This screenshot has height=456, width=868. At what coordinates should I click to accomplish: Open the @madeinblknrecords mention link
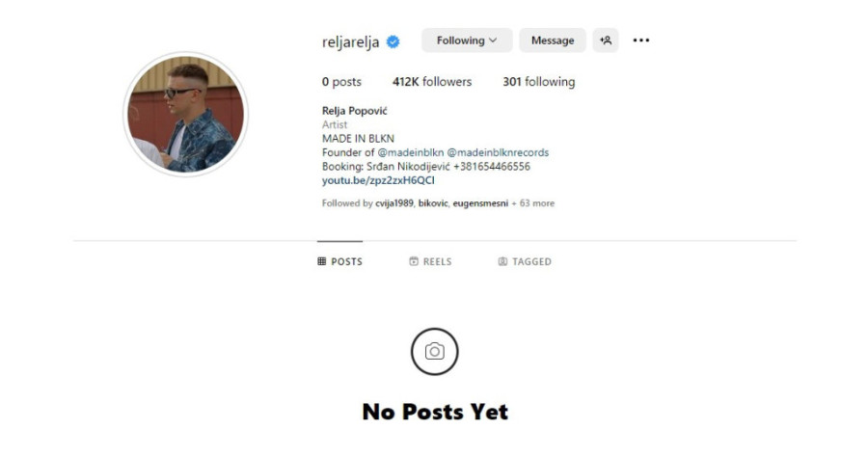pos(498,152)
